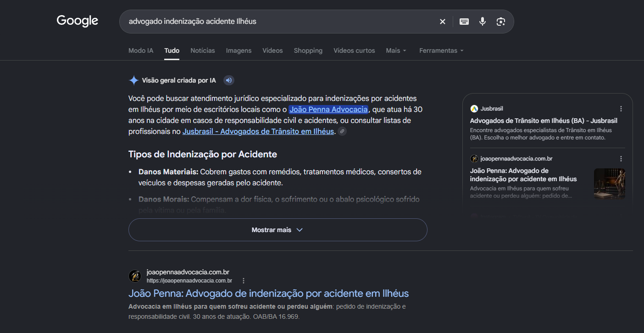Switch to the Vídeos tab
This screenshot has width=644, height=333.
pos(272,50)
